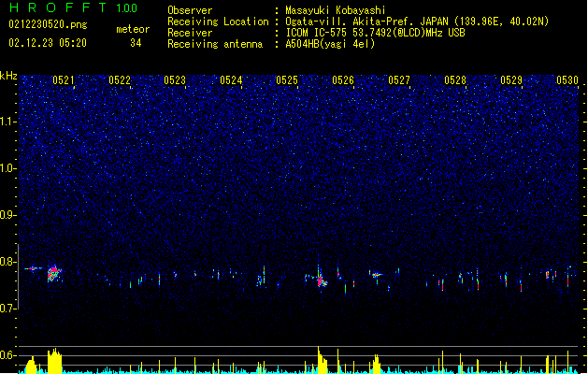
Task: Click the receiver info ICOM IC-575 line
Action: [x=375, y=33]
